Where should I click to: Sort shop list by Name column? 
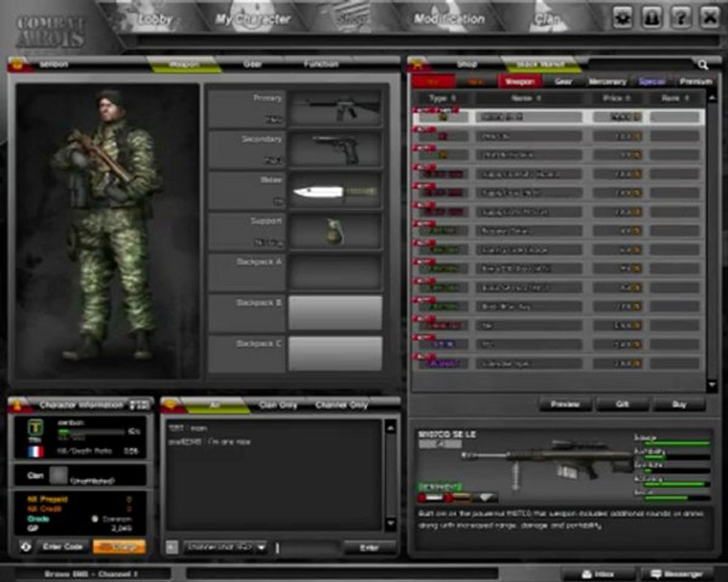527,99
